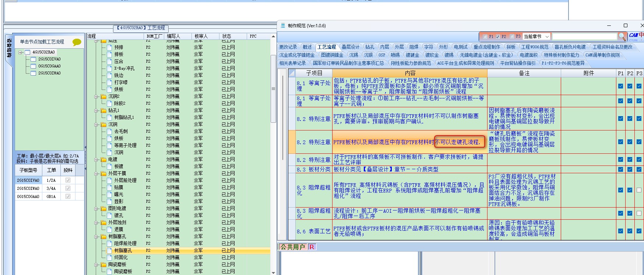Collapse the 钻孔1 folder node

pos(96,111)
